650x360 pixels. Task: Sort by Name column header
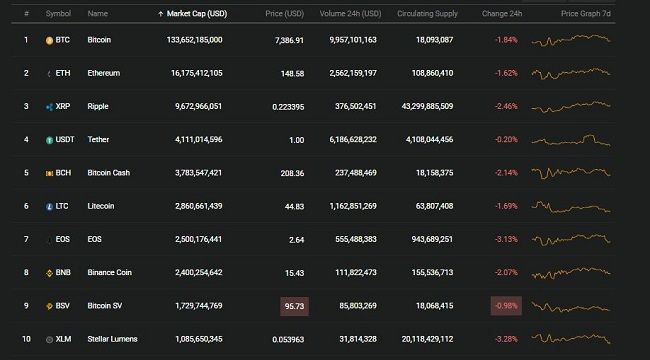(97, 14)
